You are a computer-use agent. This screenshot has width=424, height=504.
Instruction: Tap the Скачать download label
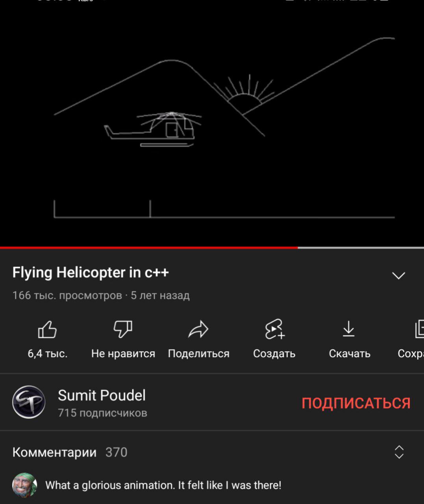(350, 354)
